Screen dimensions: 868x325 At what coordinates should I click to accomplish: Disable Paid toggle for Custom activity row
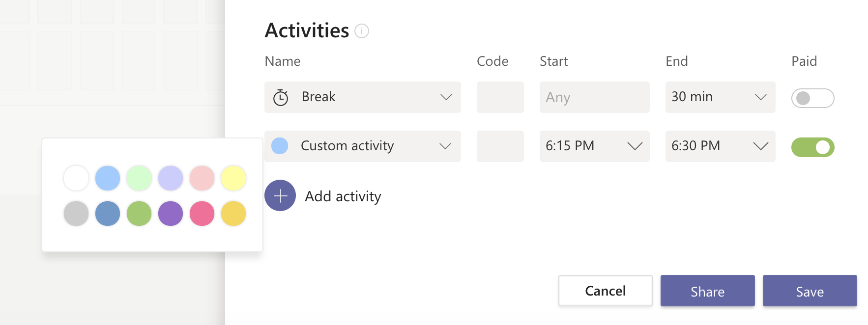[x=812, y=147]
